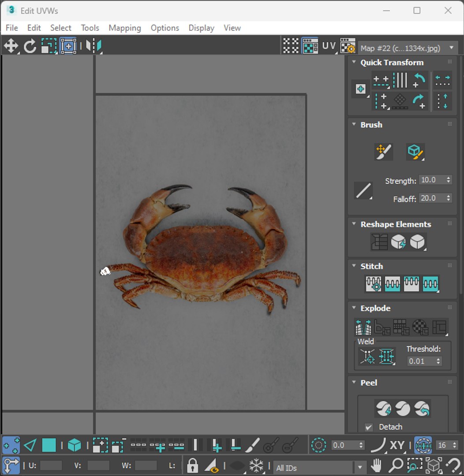The image size is (464, 476).
Task: Open the File menu
Action: (x=12, y=28)
